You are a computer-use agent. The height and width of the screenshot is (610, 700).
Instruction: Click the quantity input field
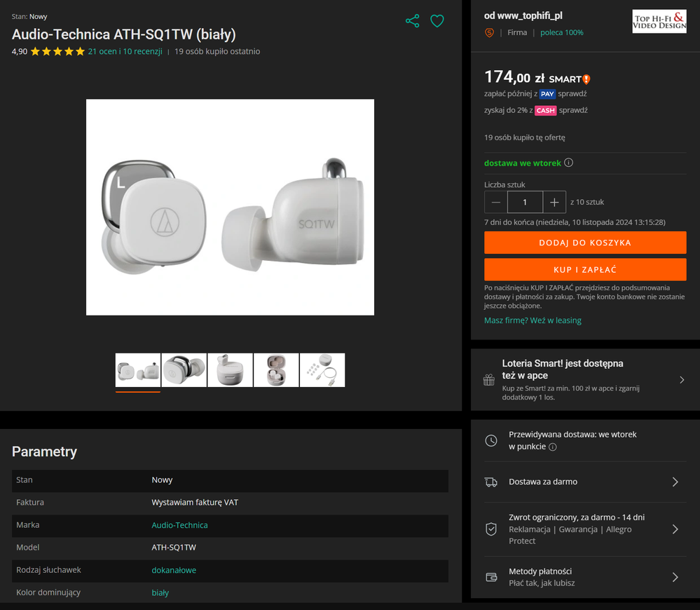525,202
